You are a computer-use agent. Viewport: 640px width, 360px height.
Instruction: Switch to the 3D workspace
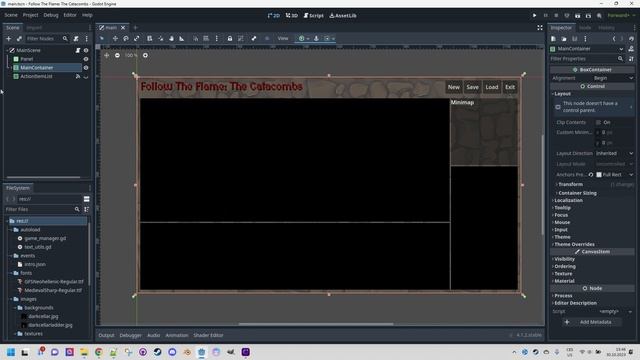coord(291,16)
